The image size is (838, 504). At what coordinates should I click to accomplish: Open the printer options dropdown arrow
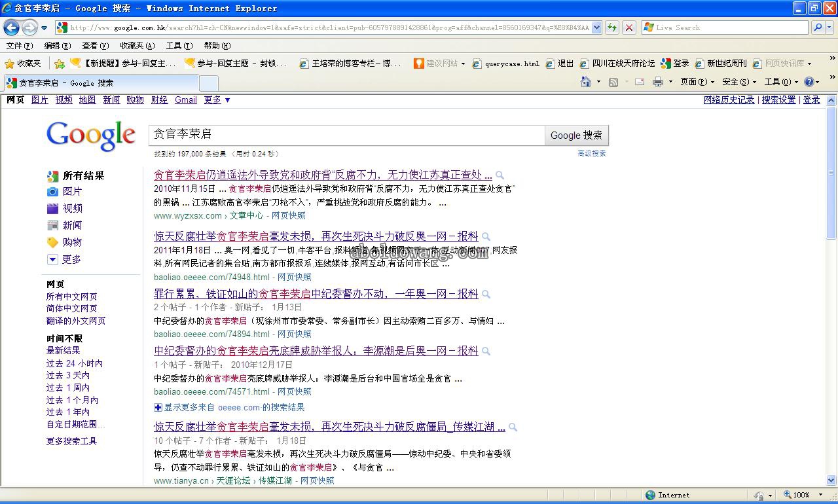tap(670, 82)
